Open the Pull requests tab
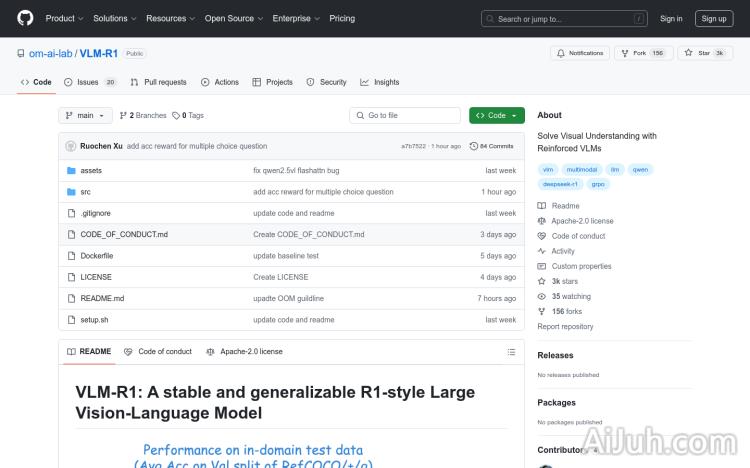Image resolution: width=750 pixels, height=468 pixels. [x=159, y=82]
